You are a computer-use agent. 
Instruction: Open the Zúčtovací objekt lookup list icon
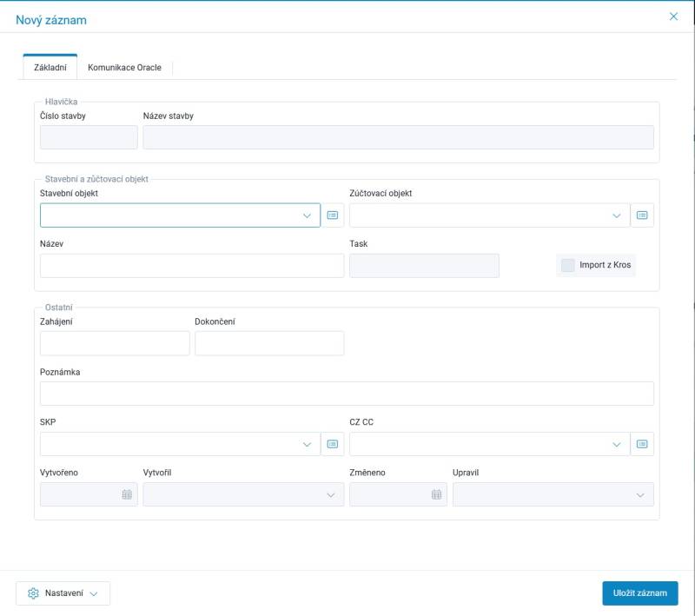642,215
